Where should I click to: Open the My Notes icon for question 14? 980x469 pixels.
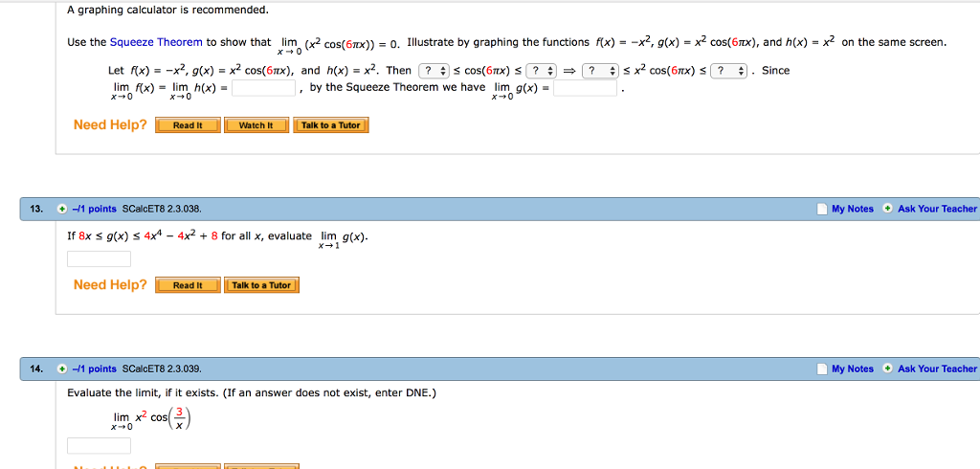(x=823, y=368)
